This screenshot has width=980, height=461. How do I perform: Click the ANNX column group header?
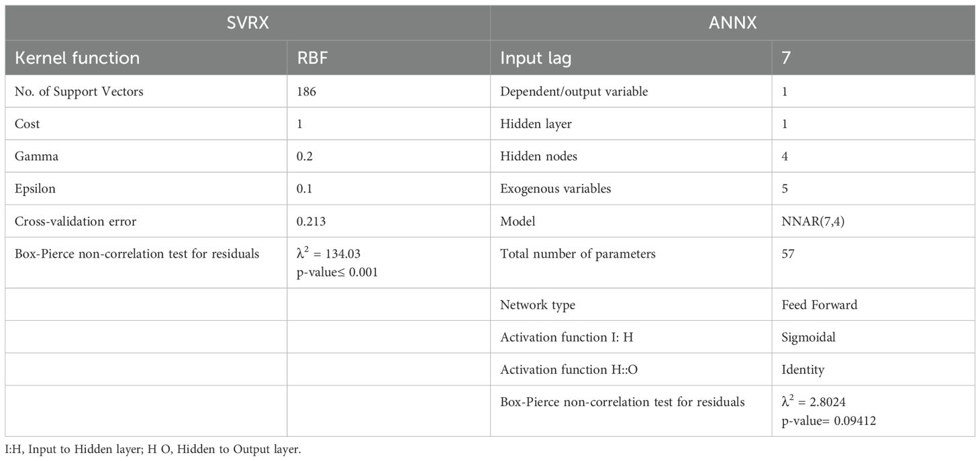tap(732, 23)
